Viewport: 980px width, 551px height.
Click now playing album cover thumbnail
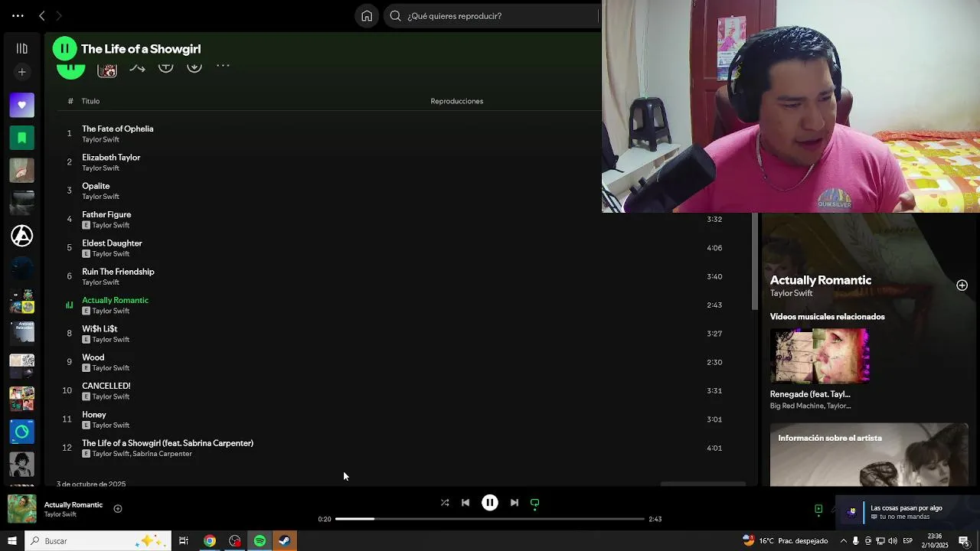tap(22, 509)
